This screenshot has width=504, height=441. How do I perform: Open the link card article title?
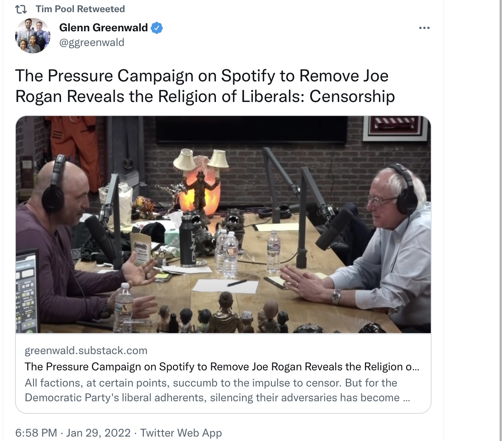click(x=222, y=367)
